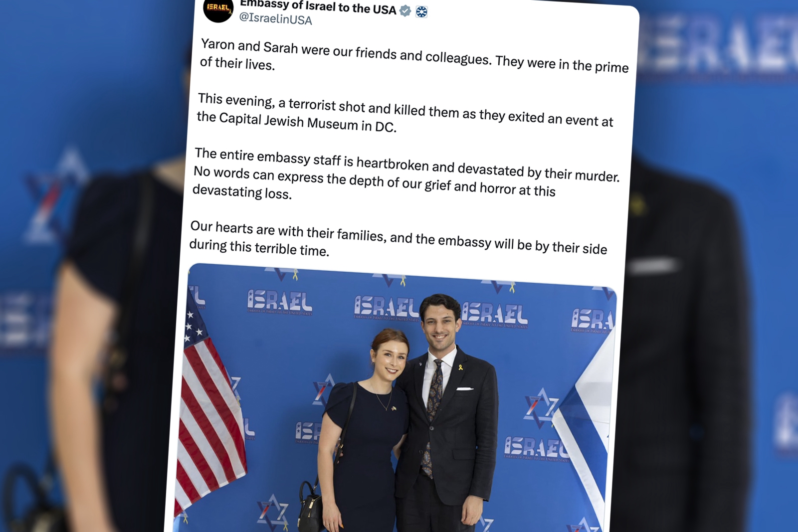Click the blurred ISRAEL lettering in the top-right background
Viewport: 798px width, 532px height.
click(x=718, y=45)
